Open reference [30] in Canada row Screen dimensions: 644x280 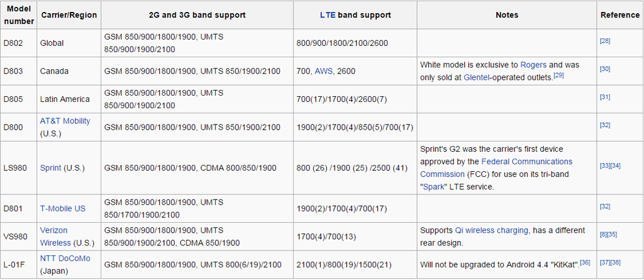coord(605,69)
